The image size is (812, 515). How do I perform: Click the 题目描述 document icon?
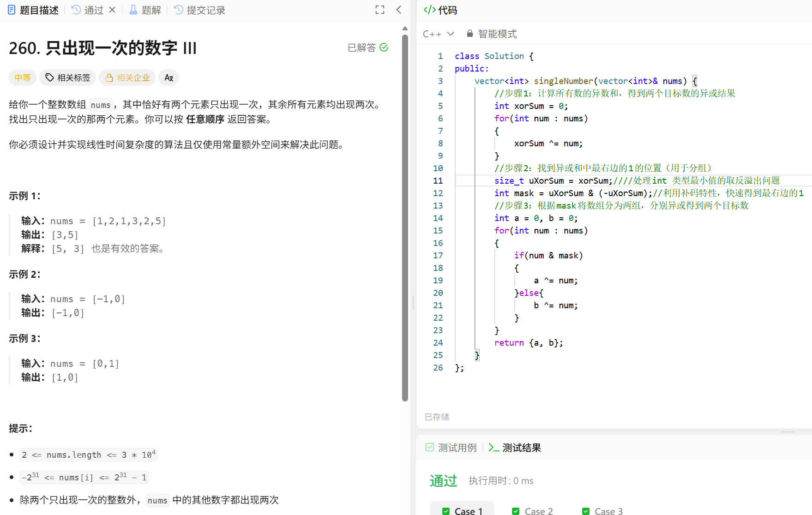pyautogui.click(x=11, y=10)
